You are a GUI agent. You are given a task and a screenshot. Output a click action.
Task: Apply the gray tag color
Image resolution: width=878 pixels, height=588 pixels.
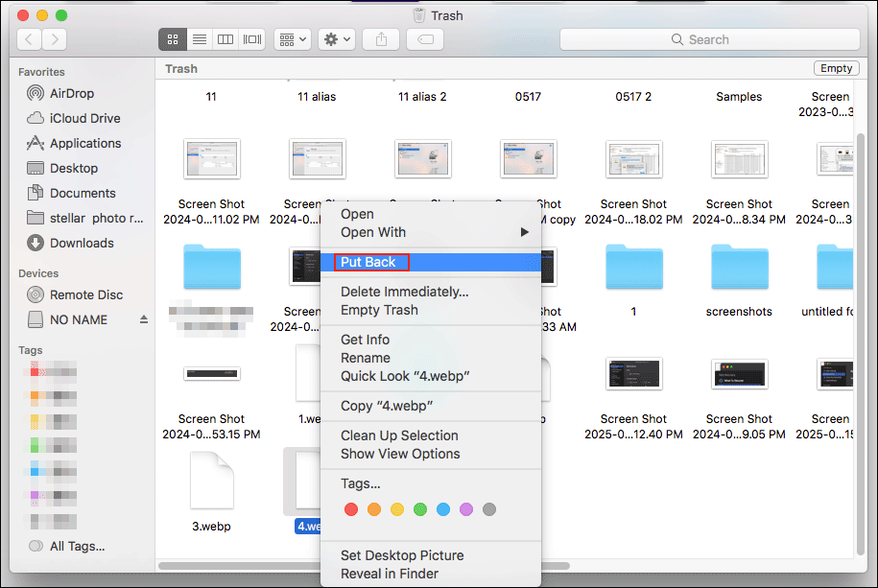pyautogui.click(x=488, y=509)
